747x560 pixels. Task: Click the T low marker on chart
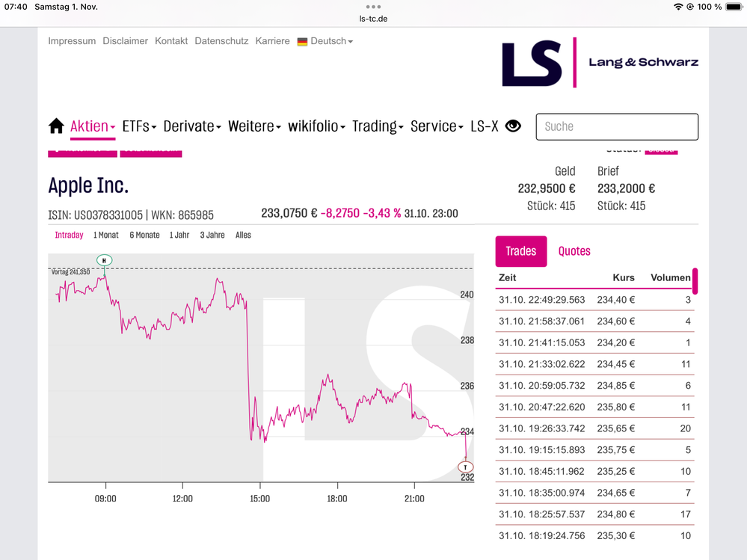(465, 467)
